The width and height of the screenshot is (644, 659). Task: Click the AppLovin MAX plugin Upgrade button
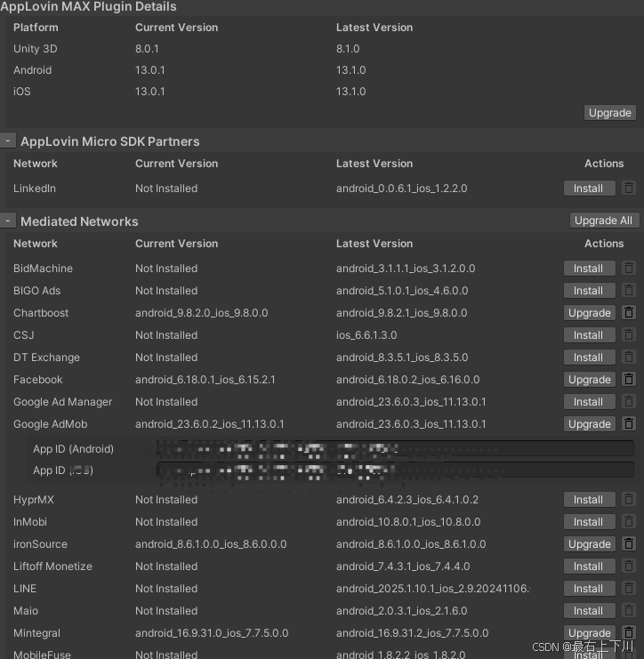(609, 113)
